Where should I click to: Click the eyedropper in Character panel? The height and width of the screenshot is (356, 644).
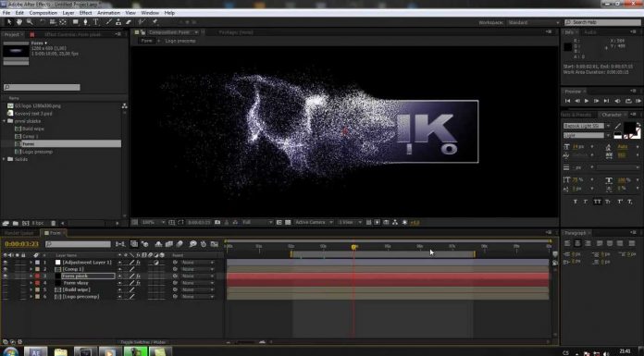617,126
